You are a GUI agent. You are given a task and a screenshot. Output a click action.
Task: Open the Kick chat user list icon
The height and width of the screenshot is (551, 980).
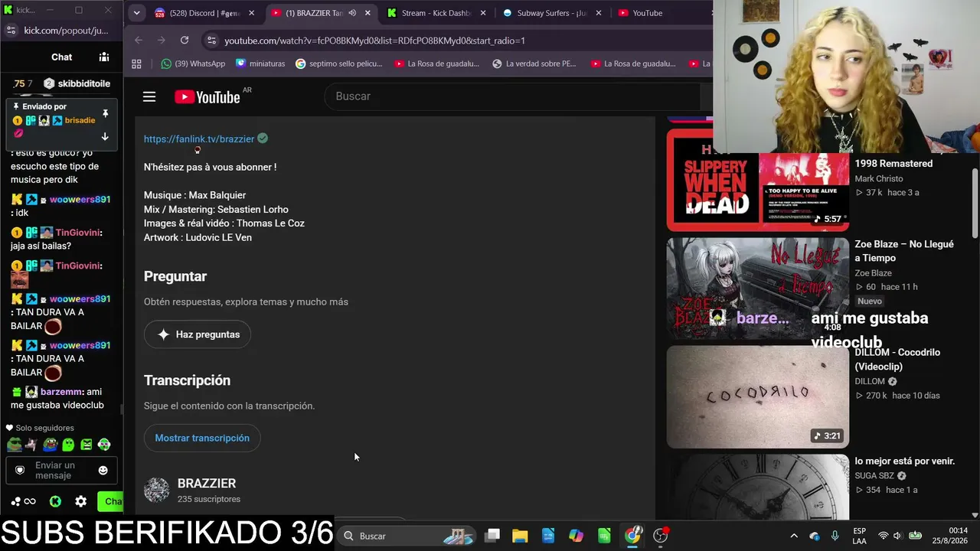tap(104, 57)
